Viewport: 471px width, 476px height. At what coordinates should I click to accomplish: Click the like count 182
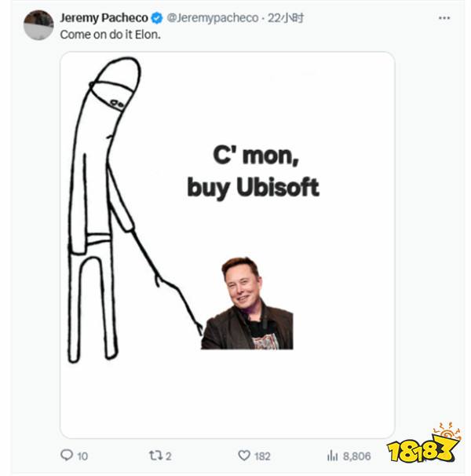coord(262,456)
